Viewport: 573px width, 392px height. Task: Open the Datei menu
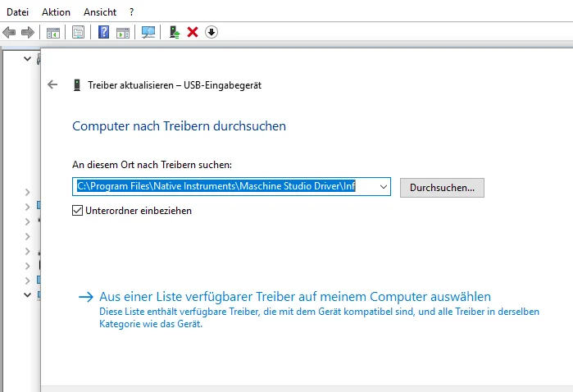[x=17, y=12]
